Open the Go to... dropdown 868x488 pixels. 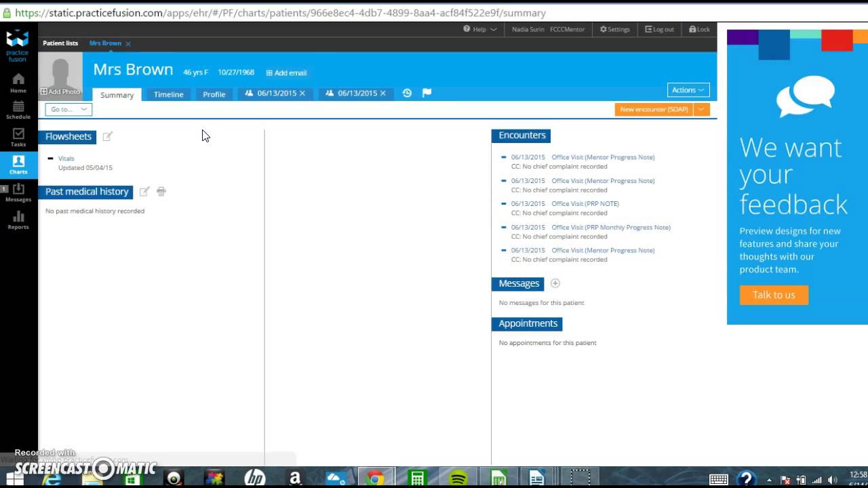[68, 109]
